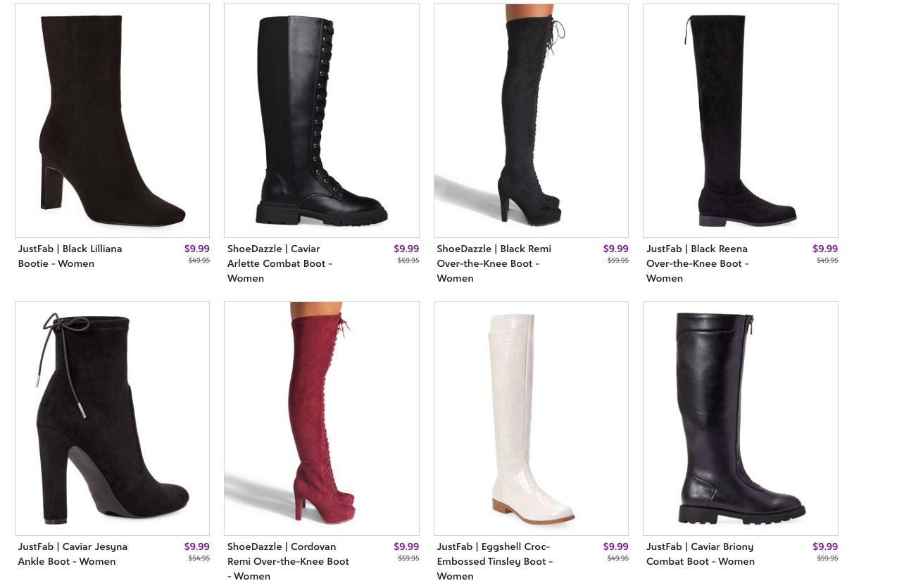
Task: Open the Caviar Jesyna Ankle Boot image
Action: click(112, 418)
